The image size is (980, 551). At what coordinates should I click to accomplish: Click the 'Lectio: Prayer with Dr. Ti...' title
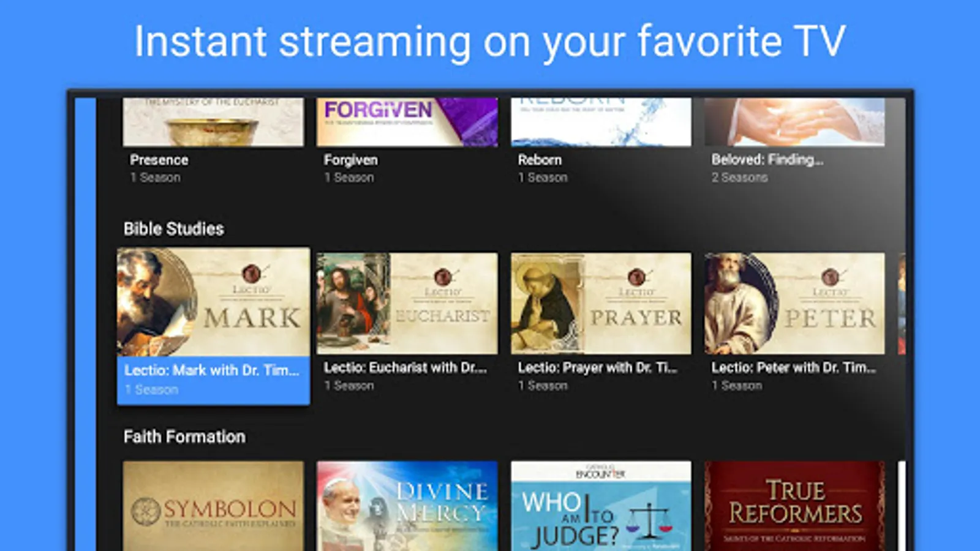point(598,367)
